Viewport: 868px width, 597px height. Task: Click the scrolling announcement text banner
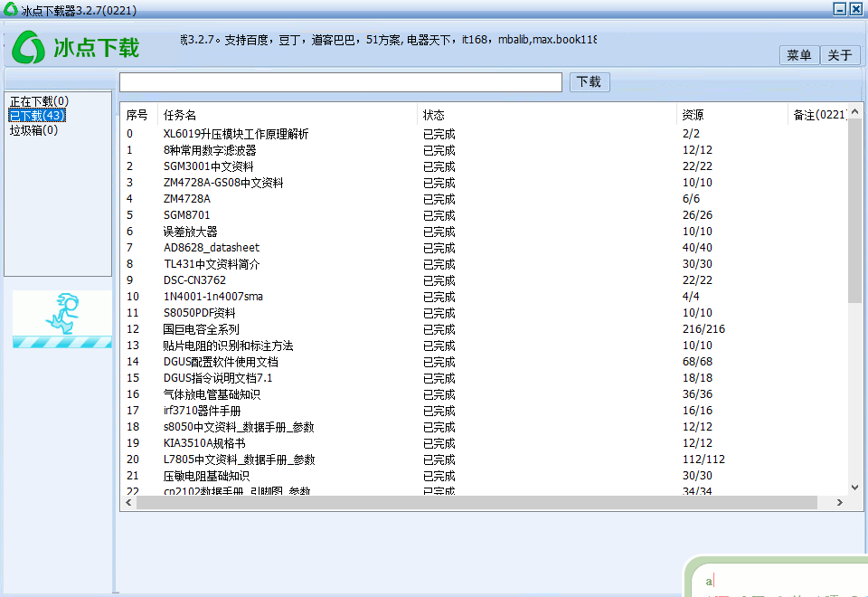[x=389, y=39]
